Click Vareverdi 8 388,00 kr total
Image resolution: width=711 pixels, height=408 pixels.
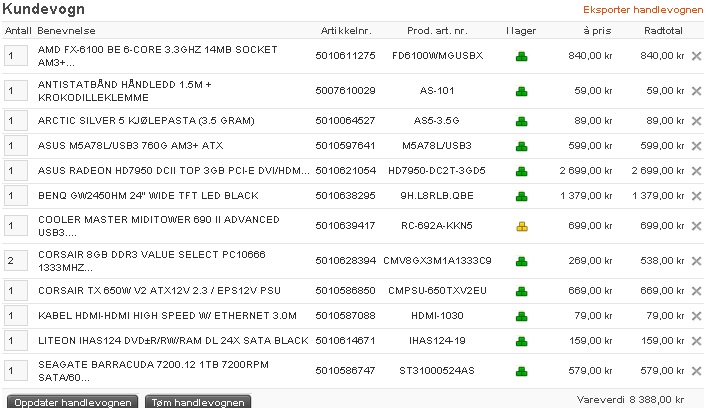pos(630,400)
